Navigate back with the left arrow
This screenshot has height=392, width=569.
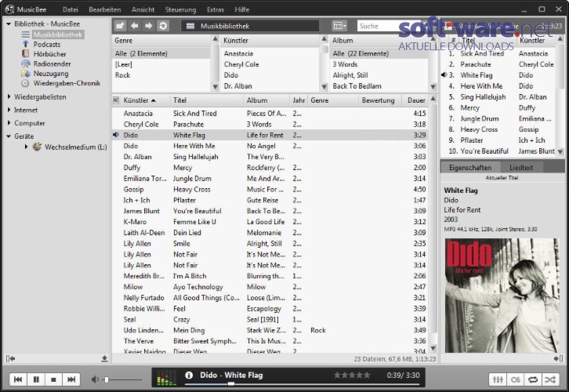click(x=135, y=26)
